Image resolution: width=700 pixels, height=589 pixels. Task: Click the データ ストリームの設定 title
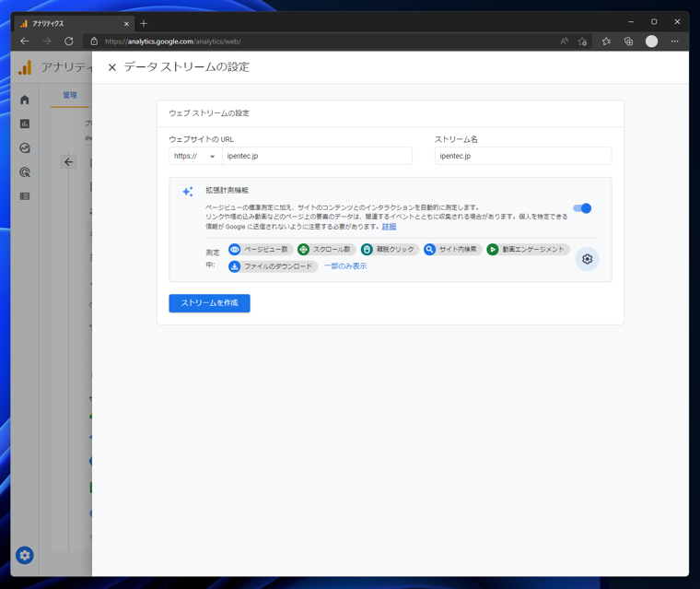[187, 67]
